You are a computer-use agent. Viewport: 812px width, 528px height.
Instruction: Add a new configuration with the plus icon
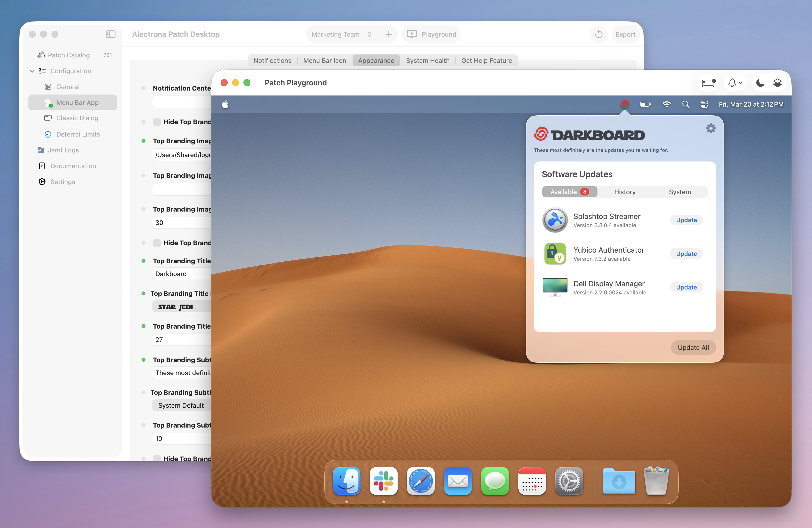[x=389, y=34]
